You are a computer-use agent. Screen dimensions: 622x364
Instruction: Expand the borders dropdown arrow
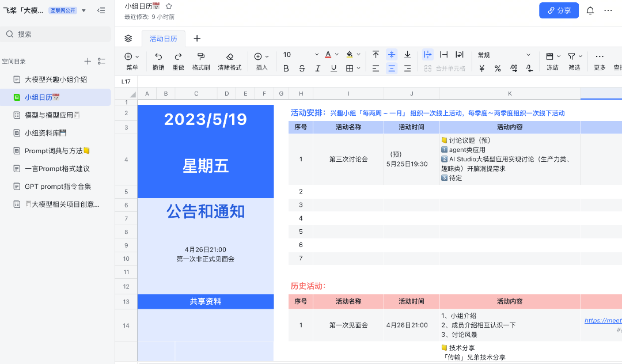point(358,69)
